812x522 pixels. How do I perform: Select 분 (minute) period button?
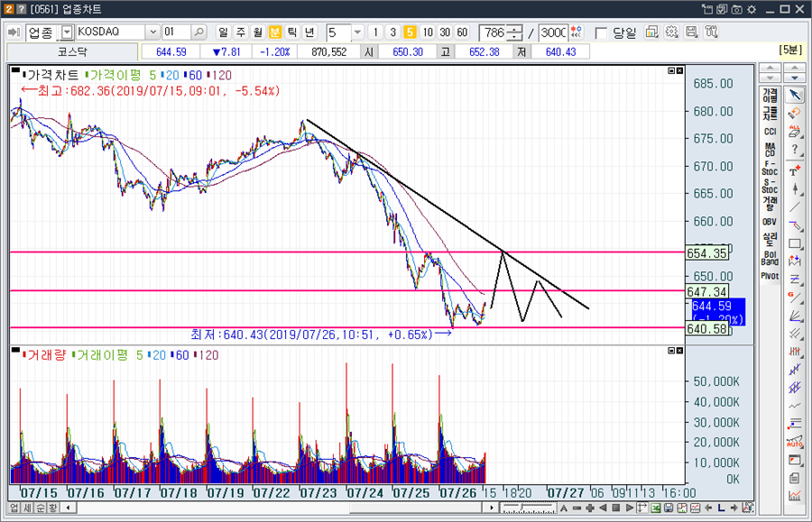pyautogui.click(x=275, y=32)
